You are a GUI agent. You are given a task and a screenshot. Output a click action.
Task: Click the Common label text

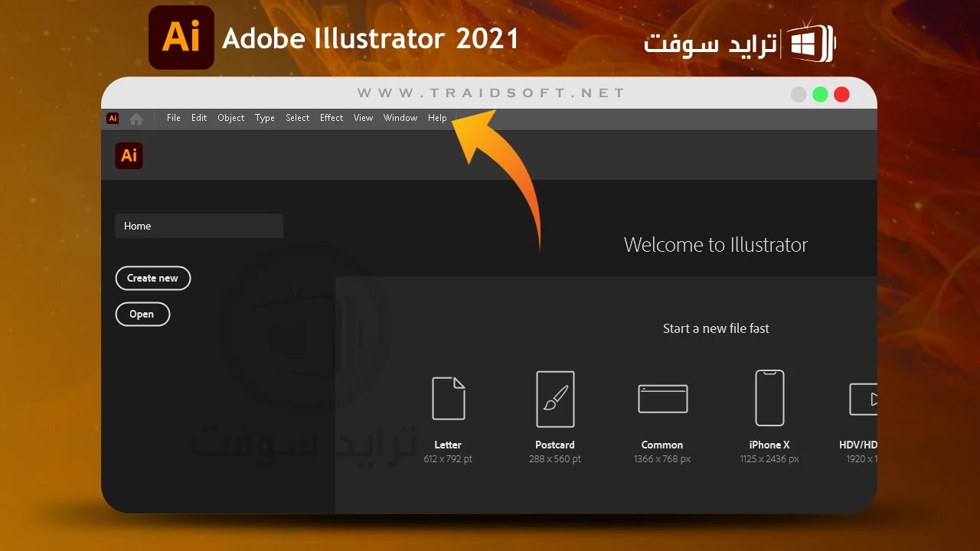[662, 445]
